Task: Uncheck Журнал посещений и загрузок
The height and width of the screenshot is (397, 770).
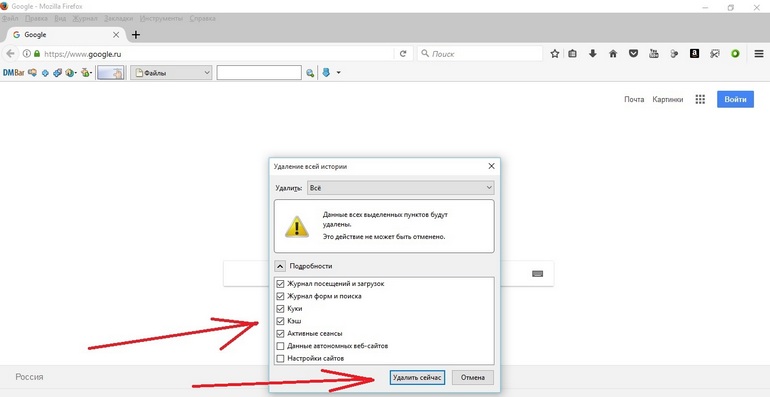Action: [x=280, y=284]
